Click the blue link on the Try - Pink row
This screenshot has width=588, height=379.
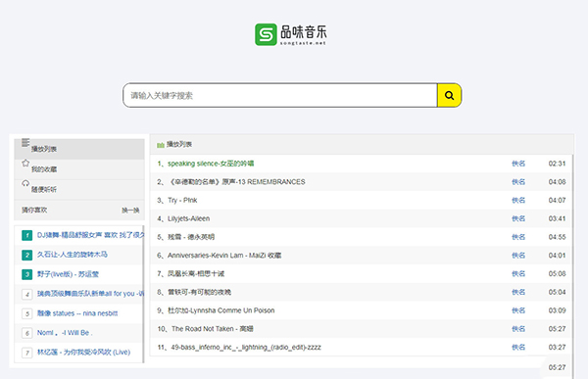[x=518, y=200]
